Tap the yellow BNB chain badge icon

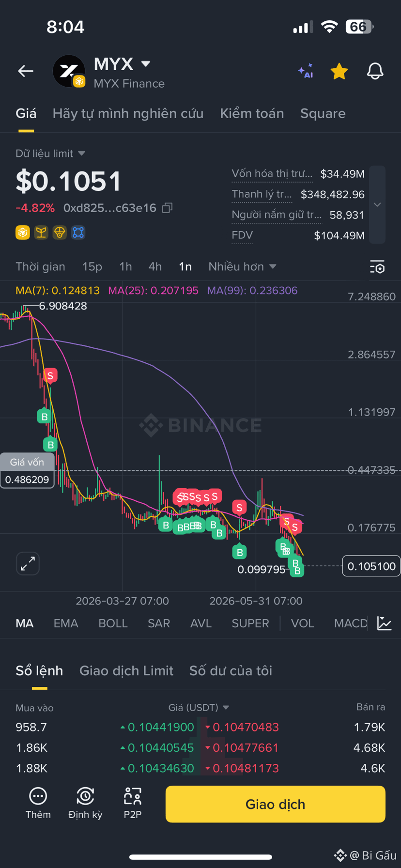tap(23, 233)
